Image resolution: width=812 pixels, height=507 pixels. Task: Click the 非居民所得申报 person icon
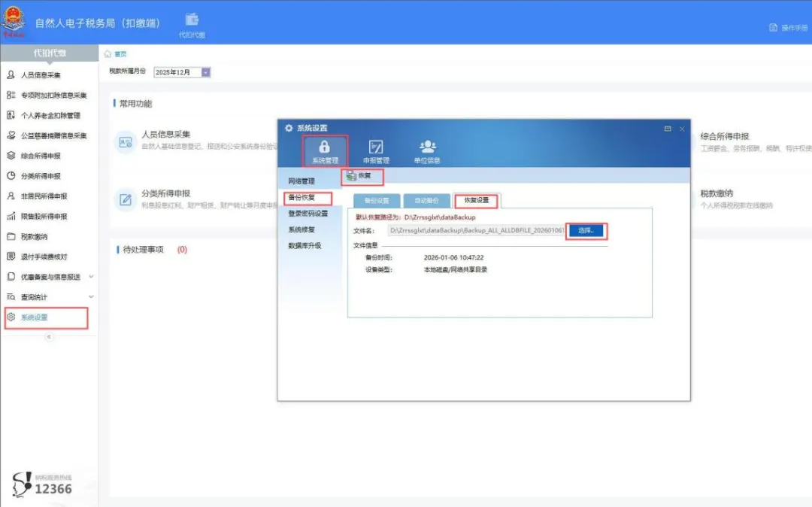coord(11,196)
